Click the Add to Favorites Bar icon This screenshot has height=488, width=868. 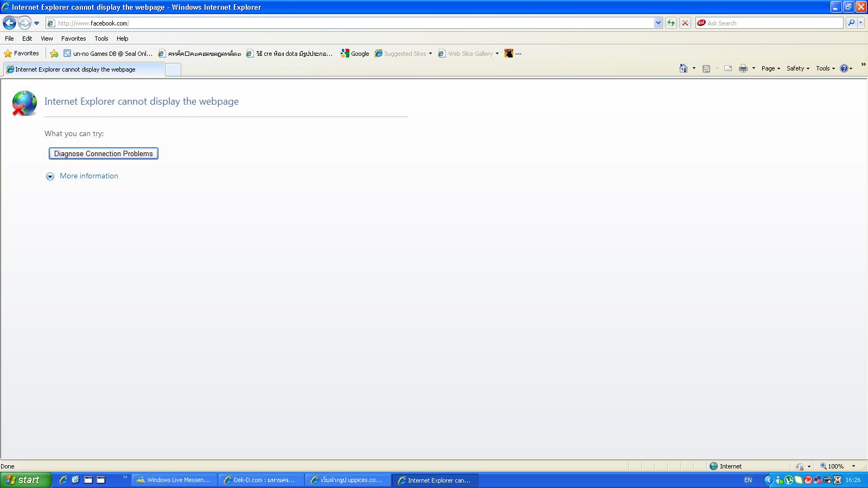pyautogui.click(x=54, y=53)
